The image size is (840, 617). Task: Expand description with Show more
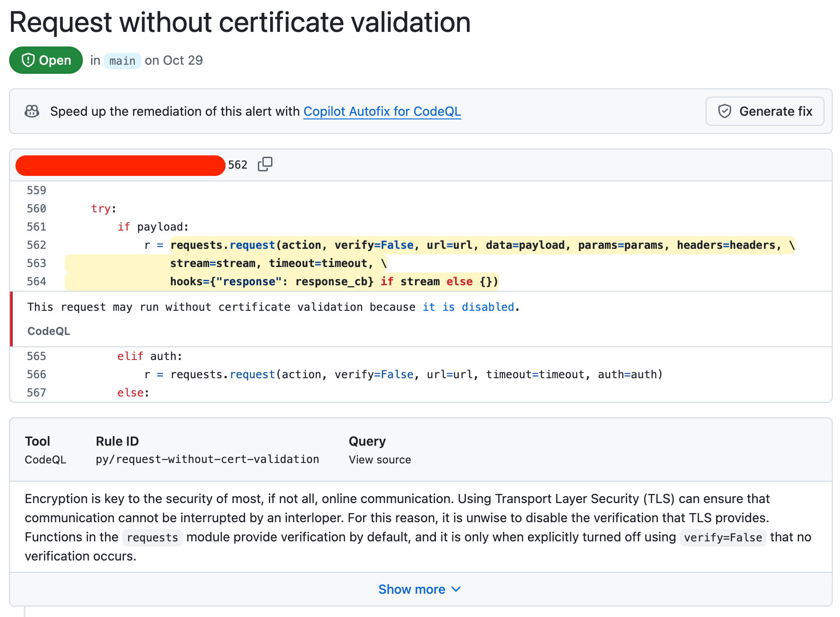click(x=411, y=589)
